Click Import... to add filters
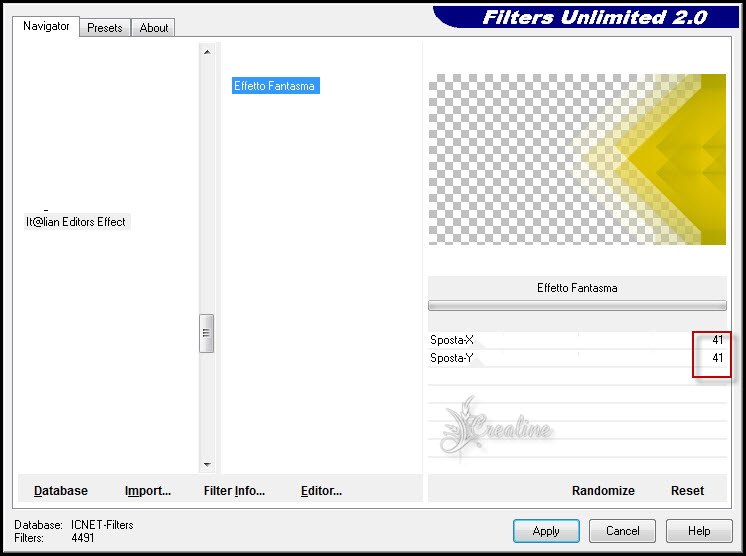The image size is (746, 556). point(148,491)
